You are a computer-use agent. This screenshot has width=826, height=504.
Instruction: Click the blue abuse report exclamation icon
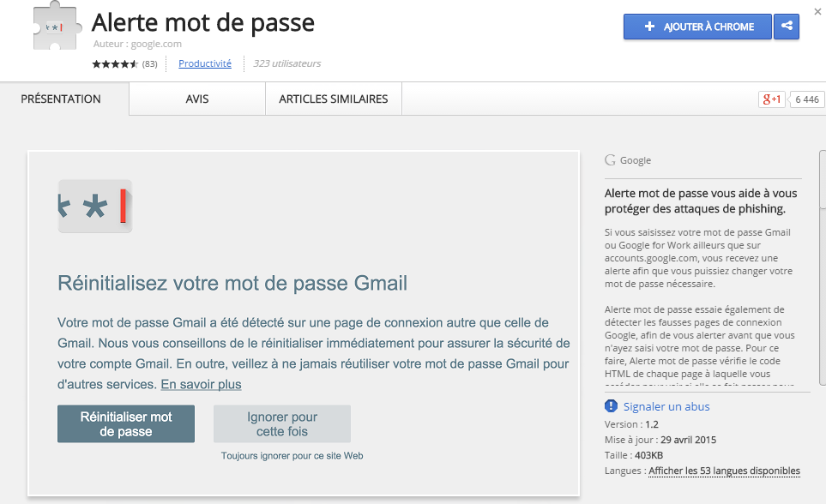[x=611, y=406]
